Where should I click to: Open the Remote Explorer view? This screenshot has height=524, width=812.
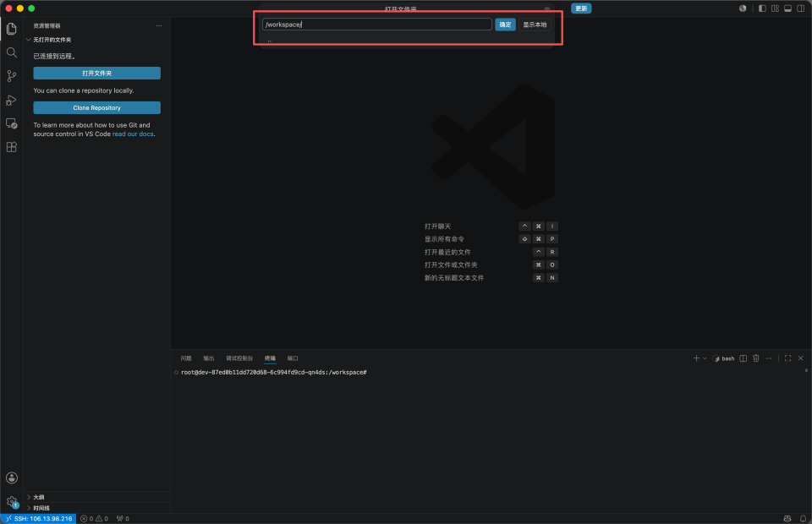[x=11, y=123]
